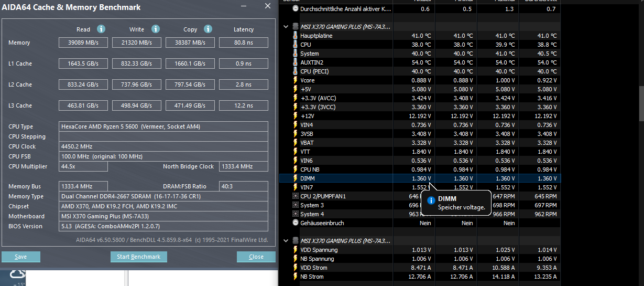Select the L2 Cache write value 737.96 GB/s
Image resolution: width=644 pixels, height=286 pixels.
coord(137,84)
